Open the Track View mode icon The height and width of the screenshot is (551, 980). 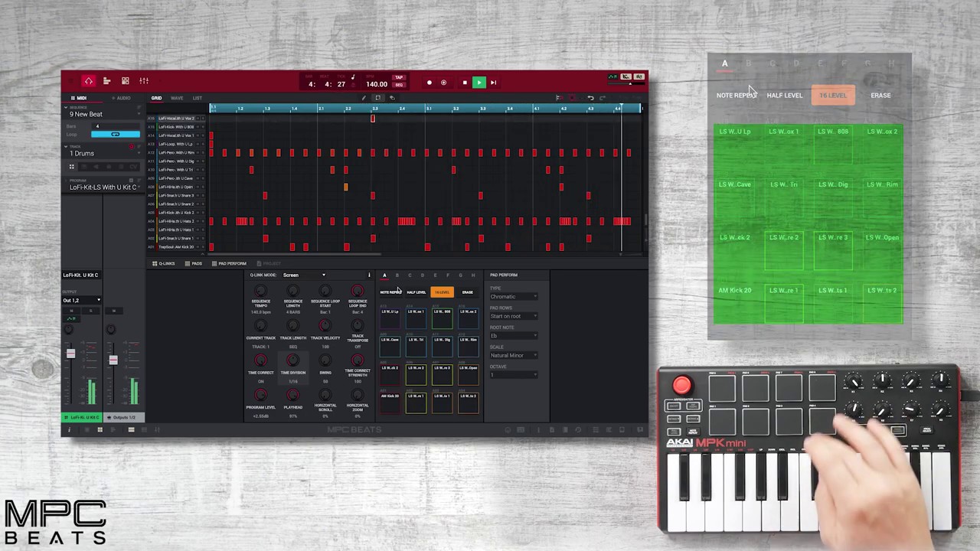[x=106, y=80]
